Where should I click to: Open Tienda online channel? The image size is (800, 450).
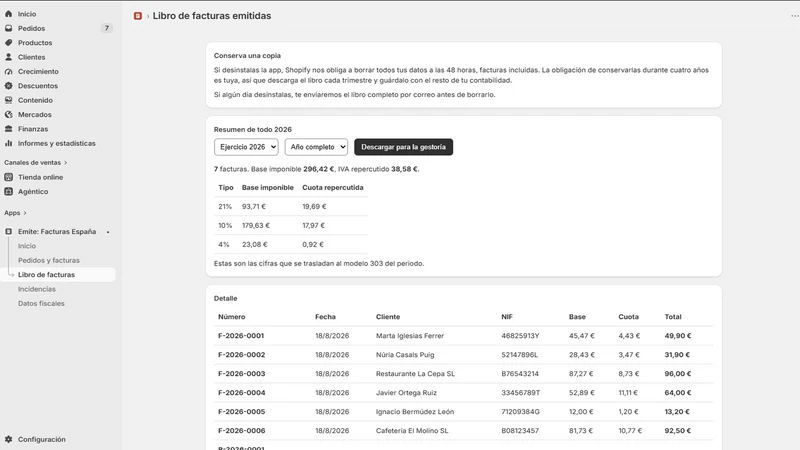pyautogui.click(x=41, y=177)
